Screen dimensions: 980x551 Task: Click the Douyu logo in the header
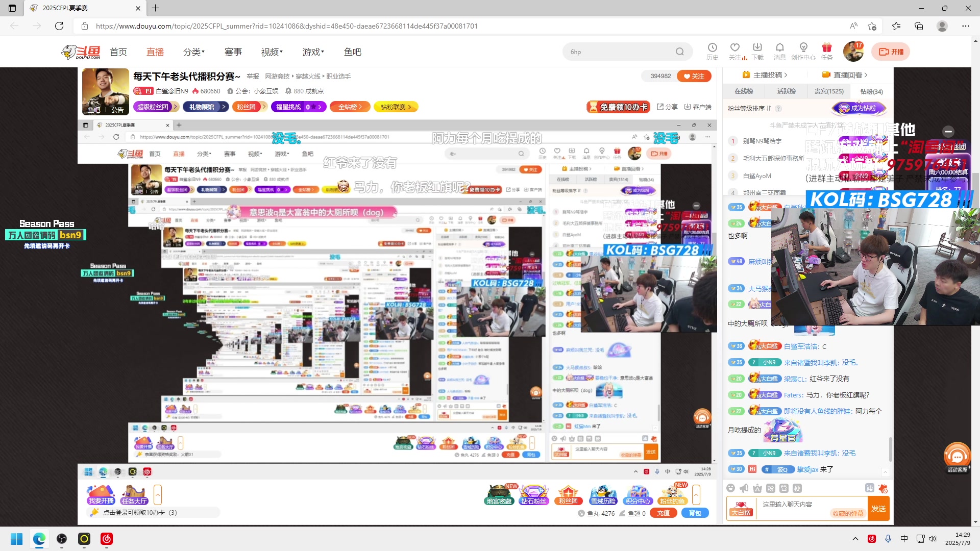click(x=81, y=52)
